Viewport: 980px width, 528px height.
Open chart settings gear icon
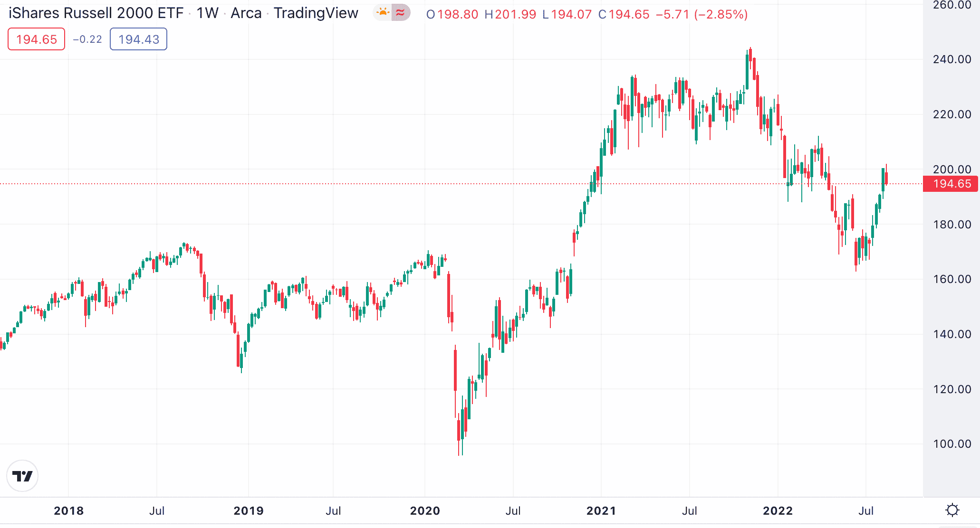click(x=952, y=510)
